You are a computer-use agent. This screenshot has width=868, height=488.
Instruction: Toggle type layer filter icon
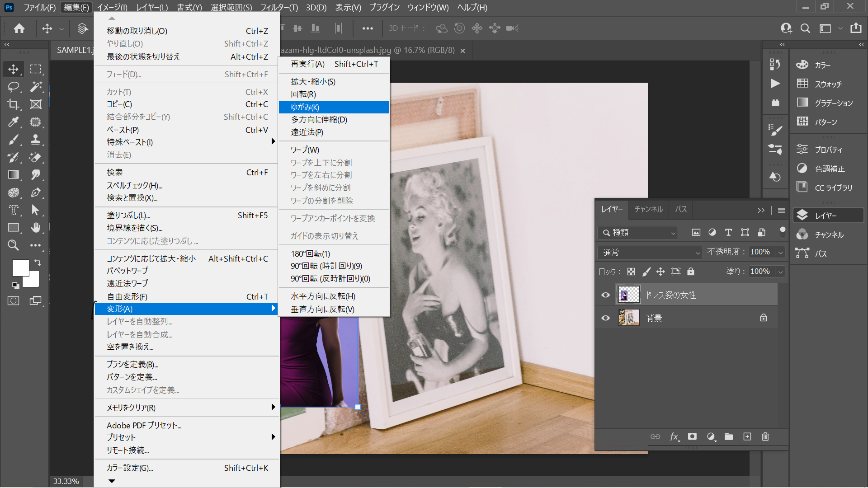click(x=728, y=232)
